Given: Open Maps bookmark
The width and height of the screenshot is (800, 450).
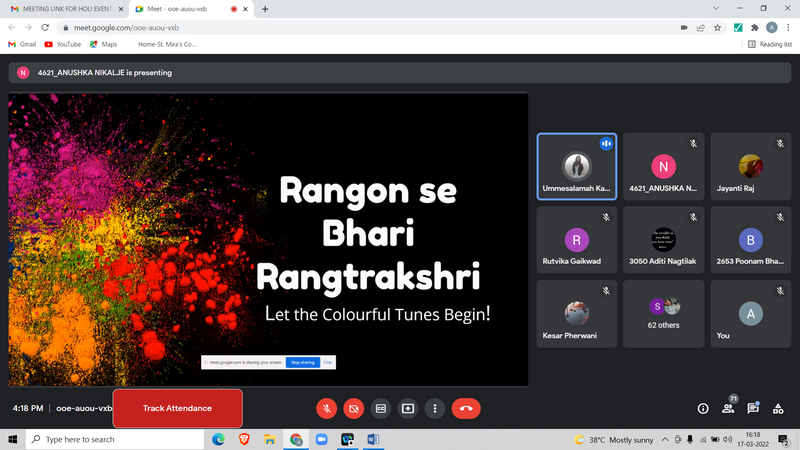Looking at the screenshot, I should click(104, 44).
